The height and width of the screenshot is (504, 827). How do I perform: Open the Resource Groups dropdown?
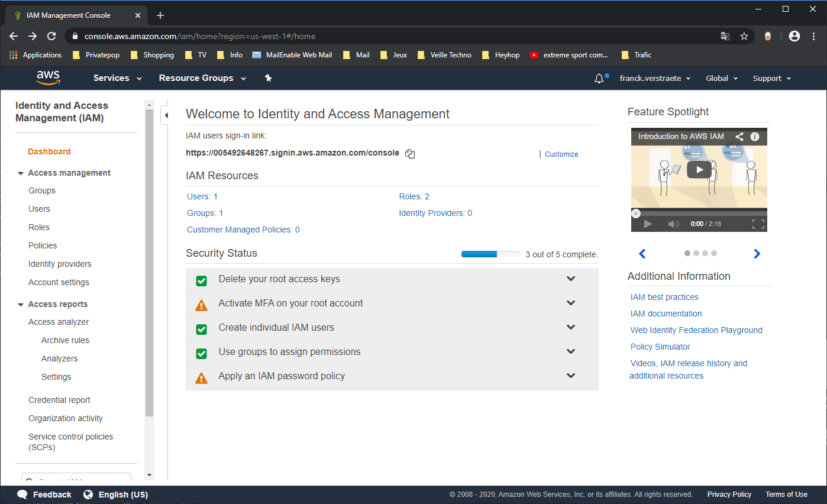pyautogui.click(x=202, y=78)
